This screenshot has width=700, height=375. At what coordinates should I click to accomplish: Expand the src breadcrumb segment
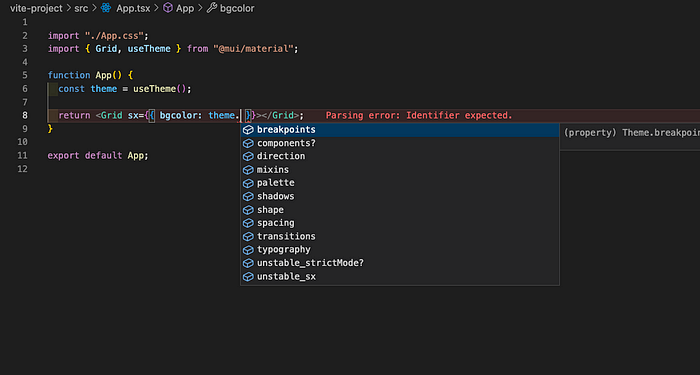point(81,8)
